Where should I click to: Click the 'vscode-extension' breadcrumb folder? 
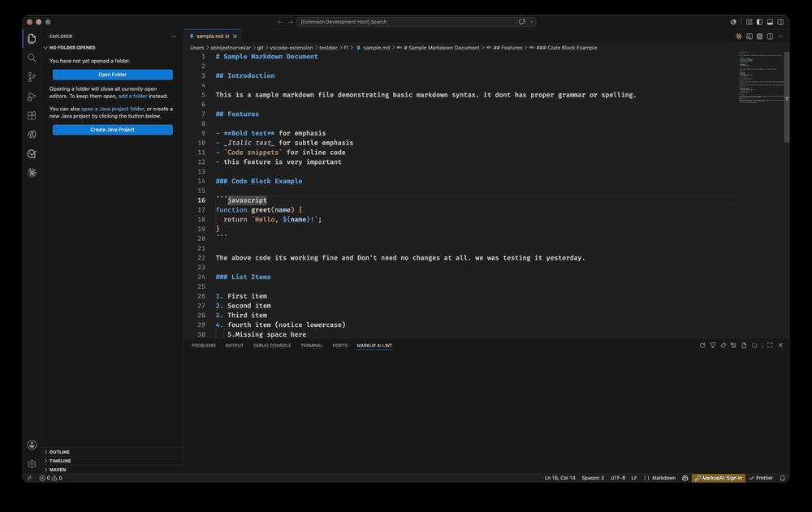(x=291, y=48)
